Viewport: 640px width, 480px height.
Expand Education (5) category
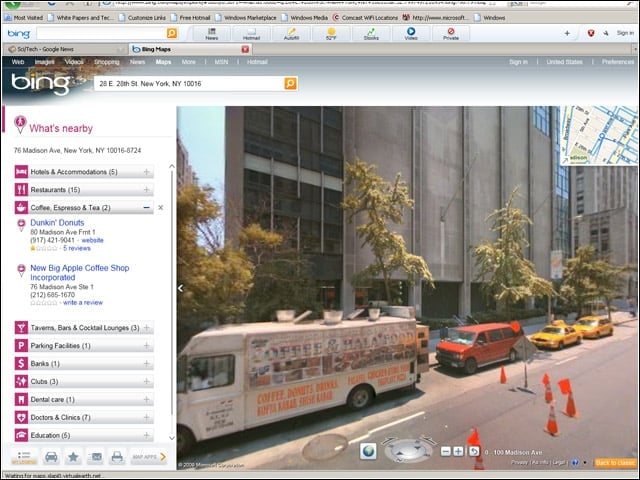[x=146, y=436]
